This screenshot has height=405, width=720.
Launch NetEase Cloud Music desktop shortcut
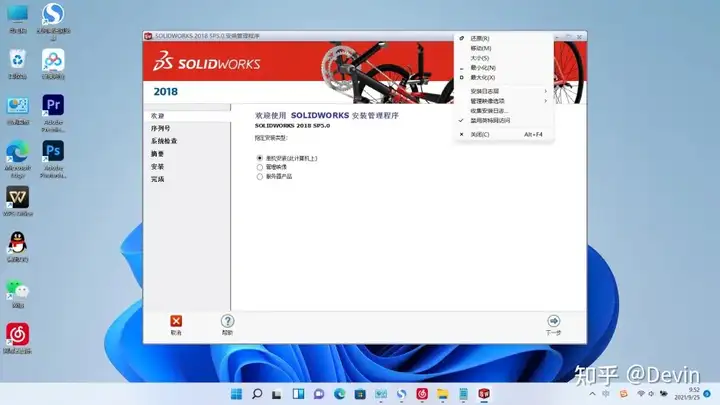(x=17, y=338)
